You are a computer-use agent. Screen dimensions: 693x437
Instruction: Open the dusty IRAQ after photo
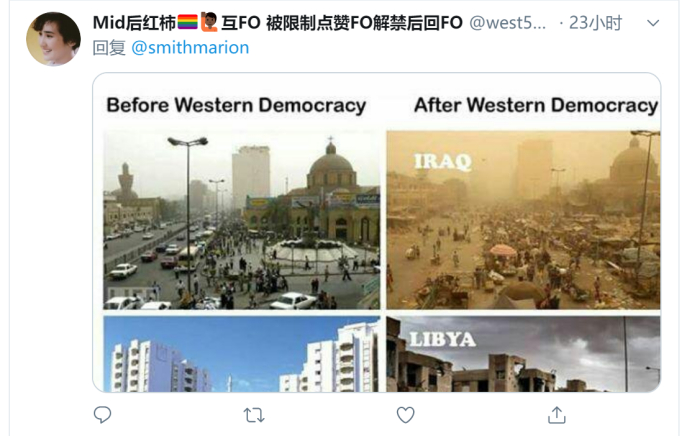coord(523,220)
